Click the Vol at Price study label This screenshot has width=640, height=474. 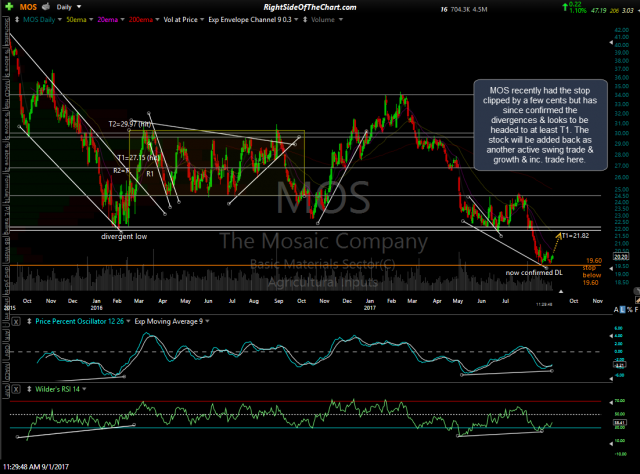click(180, 20)
